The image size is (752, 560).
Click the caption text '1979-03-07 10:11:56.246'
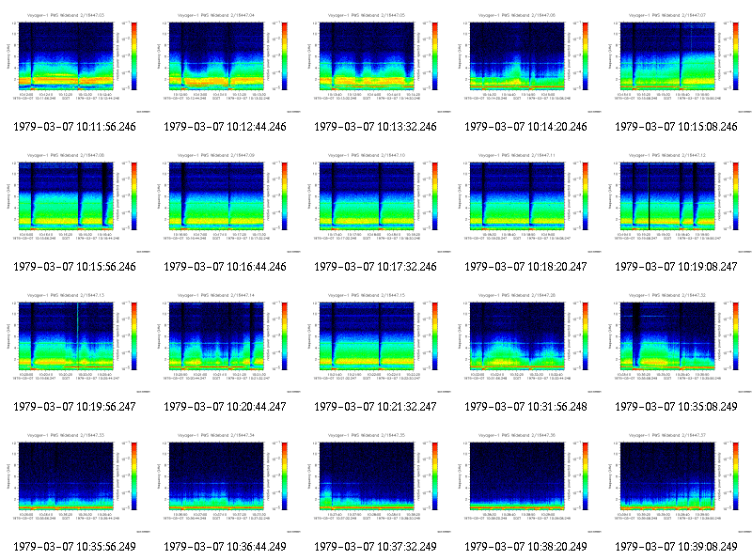[75, 127]
